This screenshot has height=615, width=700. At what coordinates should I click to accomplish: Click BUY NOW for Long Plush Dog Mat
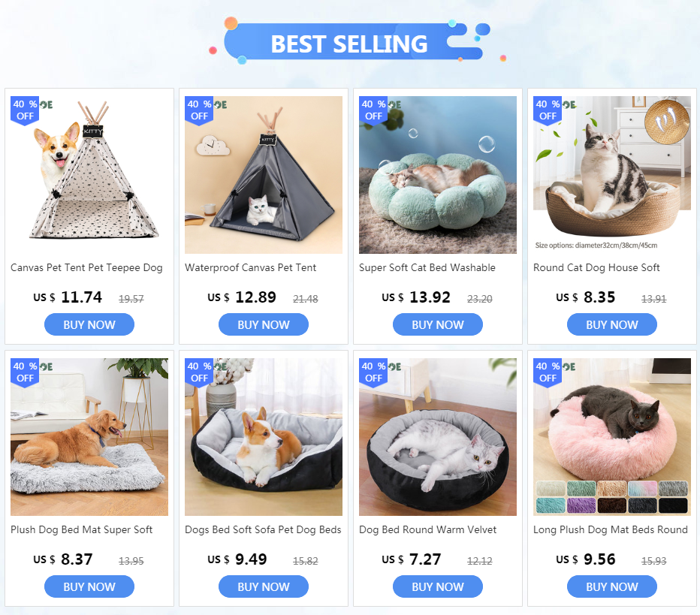(612, 586)
